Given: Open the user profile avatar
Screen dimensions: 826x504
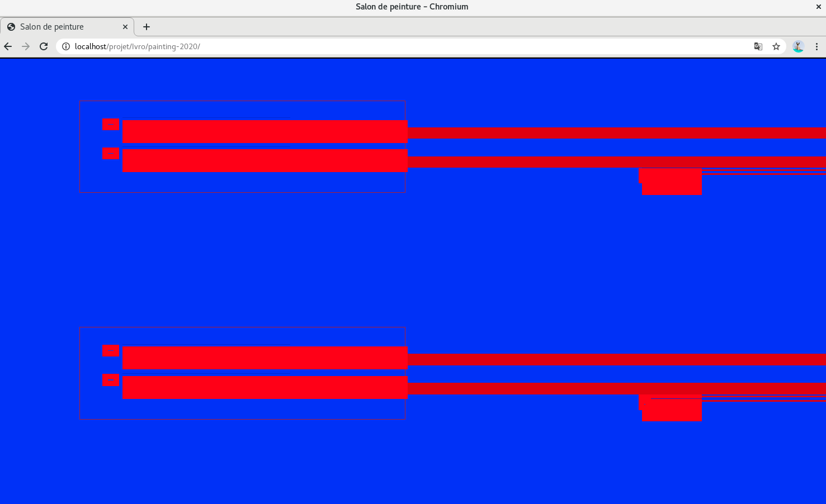Looking at the screenshot, I should coord(798,46).
